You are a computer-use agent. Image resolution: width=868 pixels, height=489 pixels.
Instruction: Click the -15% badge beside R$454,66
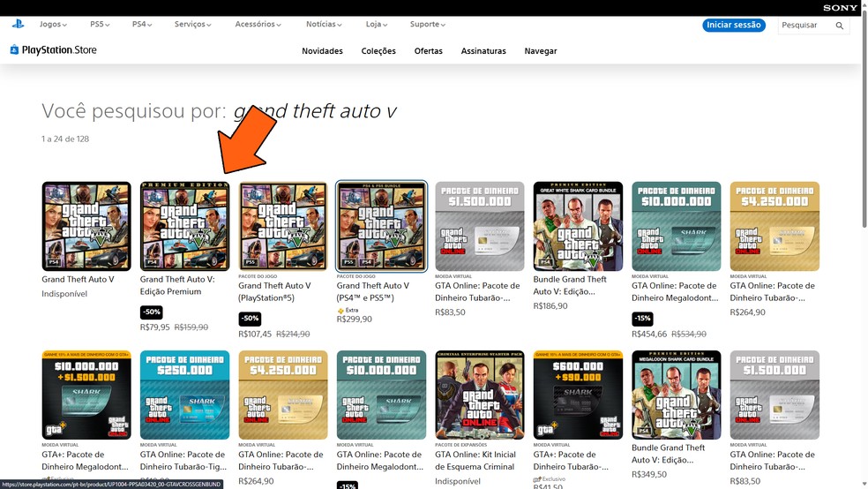pos(642,319)
